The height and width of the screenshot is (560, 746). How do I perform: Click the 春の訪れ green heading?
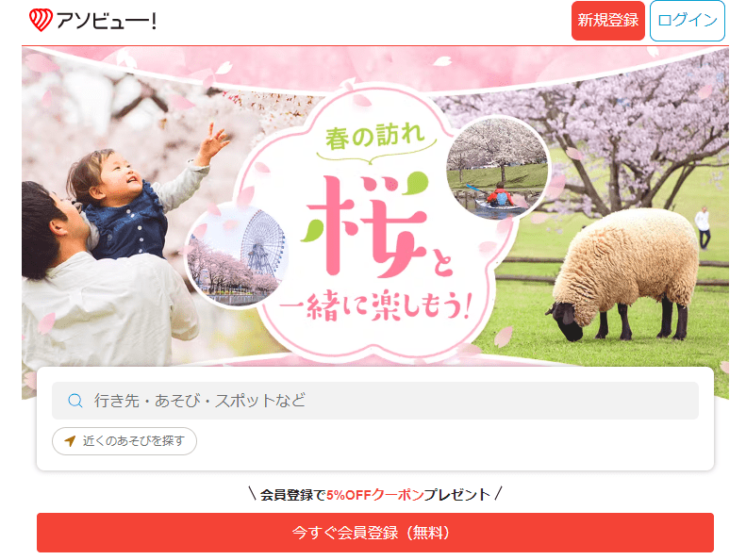(375, 137)
